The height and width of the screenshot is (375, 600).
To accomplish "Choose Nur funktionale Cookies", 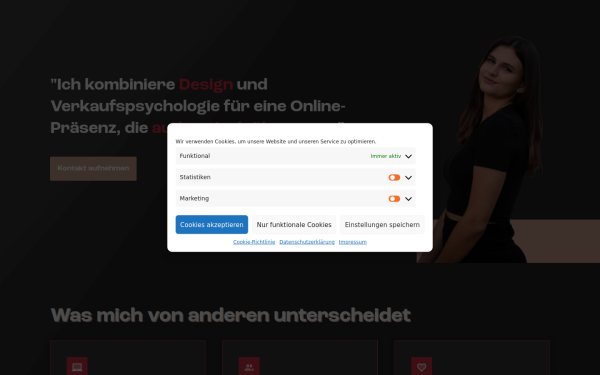I will pos(294,225).
